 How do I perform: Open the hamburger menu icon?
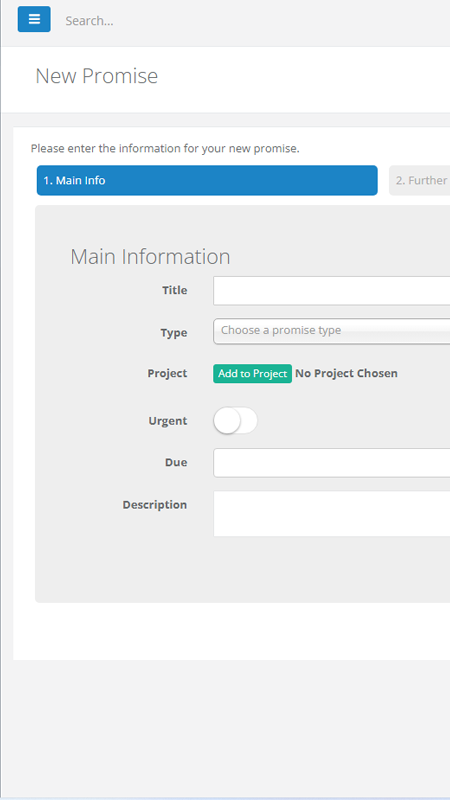(34, 19)
